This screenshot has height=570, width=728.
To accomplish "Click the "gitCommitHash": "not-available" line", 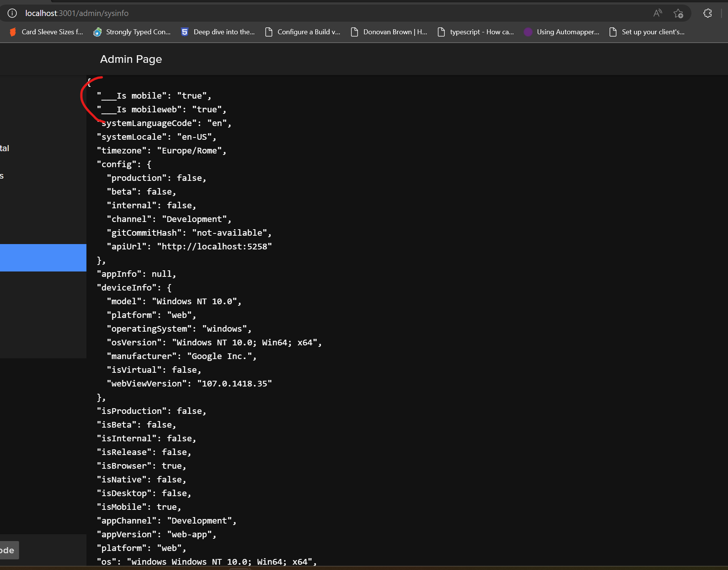I will tap(189, 233).
